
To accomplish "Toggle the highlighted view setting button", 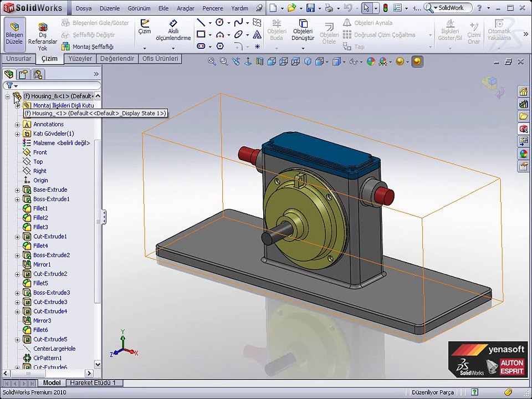I will pos(417,62).
